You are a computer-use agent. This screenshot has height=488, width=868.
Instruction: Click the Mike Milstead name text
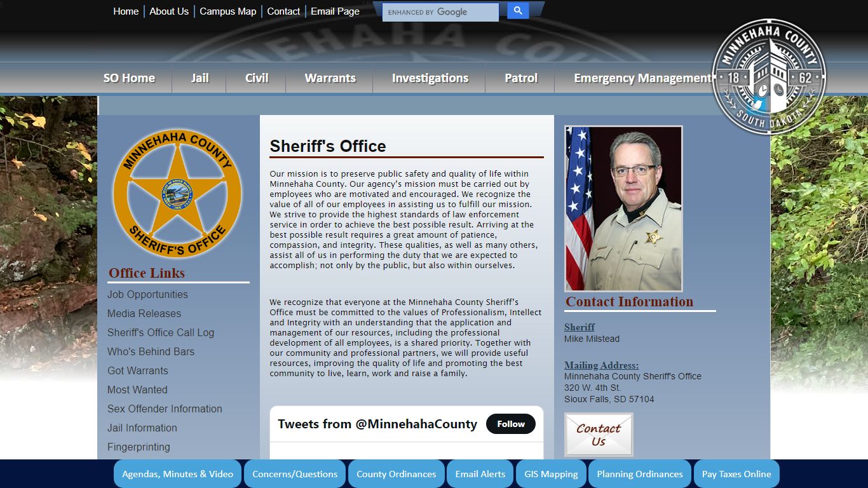(x=592, y=339)
